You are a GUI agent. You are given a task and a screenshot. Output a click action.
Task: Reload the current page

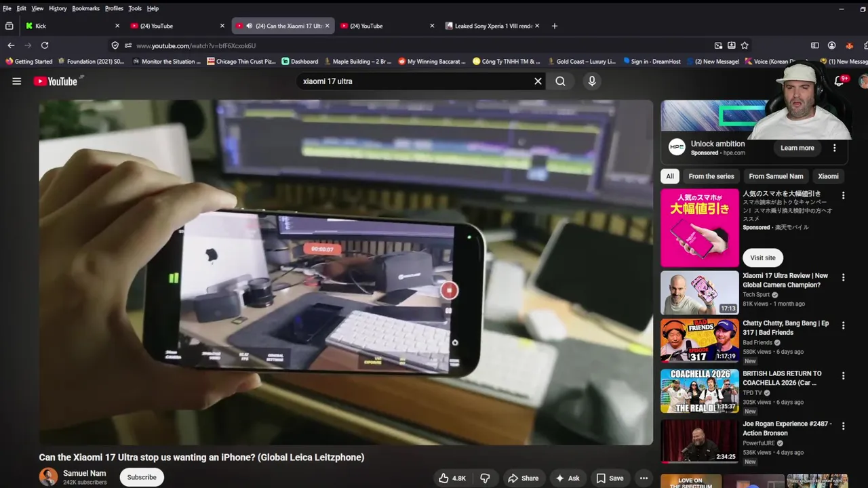tap(45, 45)
